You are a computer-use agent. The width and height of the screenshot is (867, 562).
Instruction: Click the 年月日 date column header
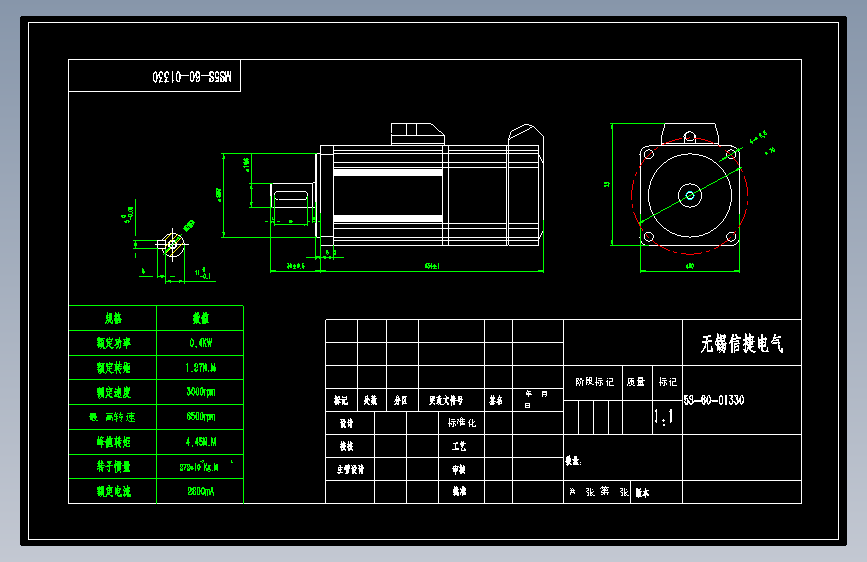coord(536,399)
